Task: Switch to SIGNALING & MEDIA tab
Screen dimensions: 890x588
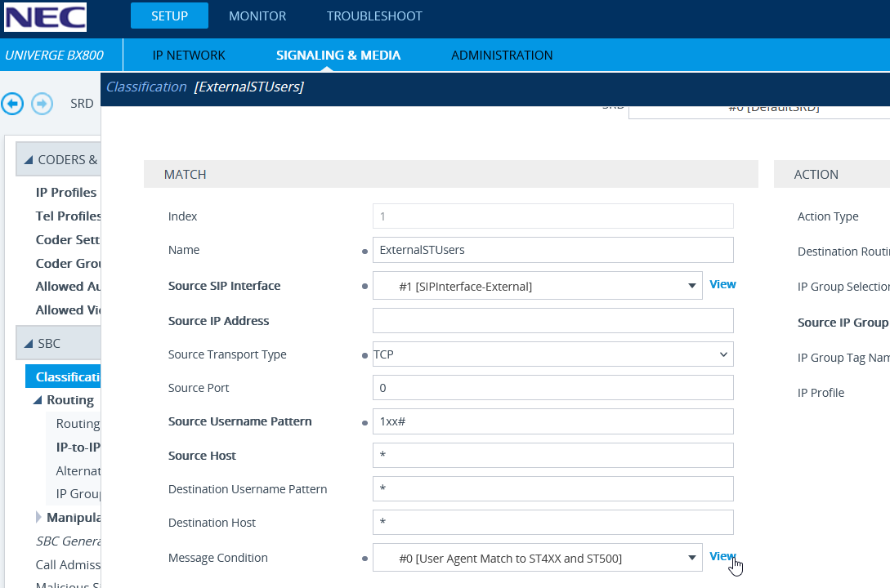Action: 338,55
